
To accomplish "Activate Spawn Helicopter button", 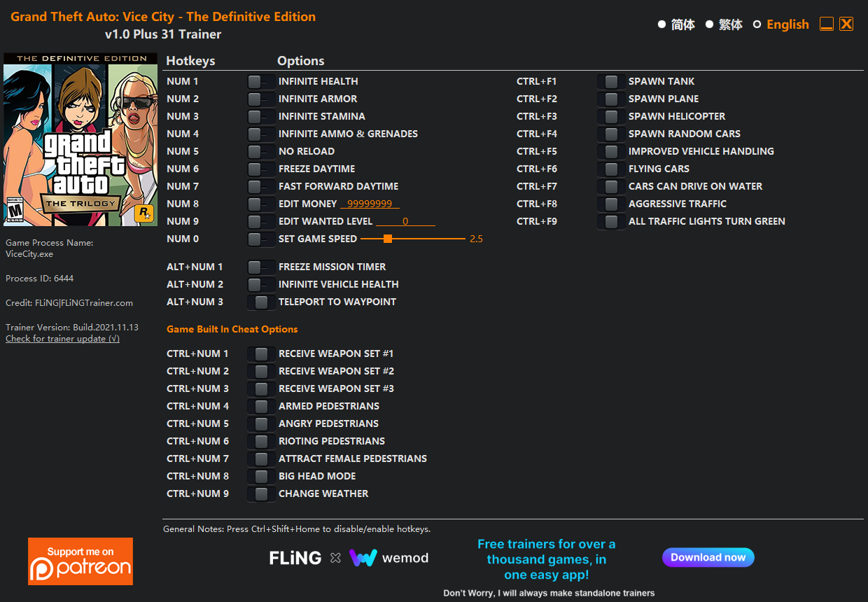I will 611,116.
